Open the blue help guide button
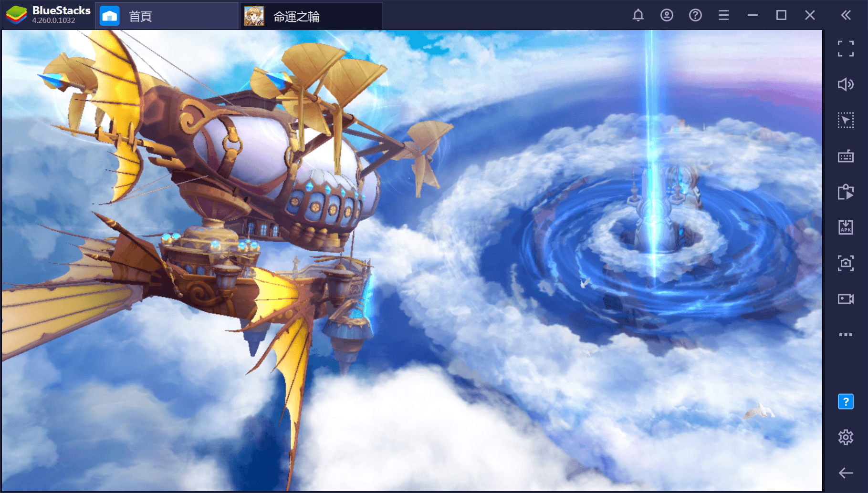The height and width of the screenshot is (493, 868). click(x=846, y=401)
